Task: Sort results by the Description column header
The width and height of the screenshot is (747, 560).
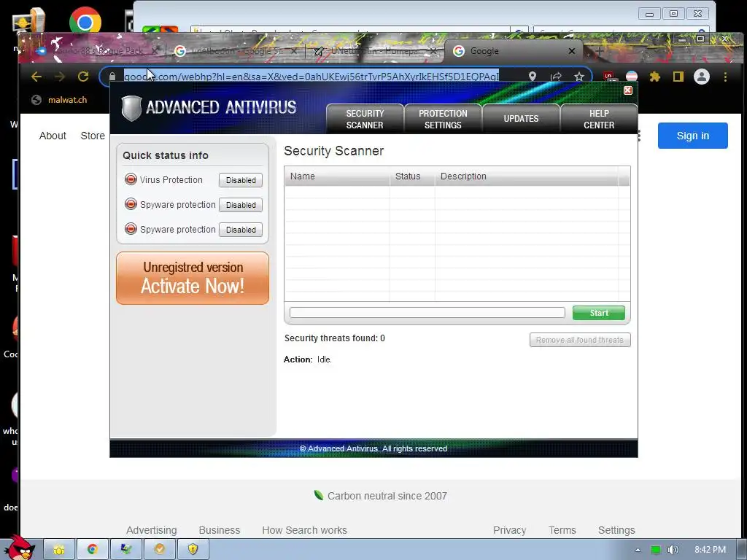Action: [x=527, y=176]
